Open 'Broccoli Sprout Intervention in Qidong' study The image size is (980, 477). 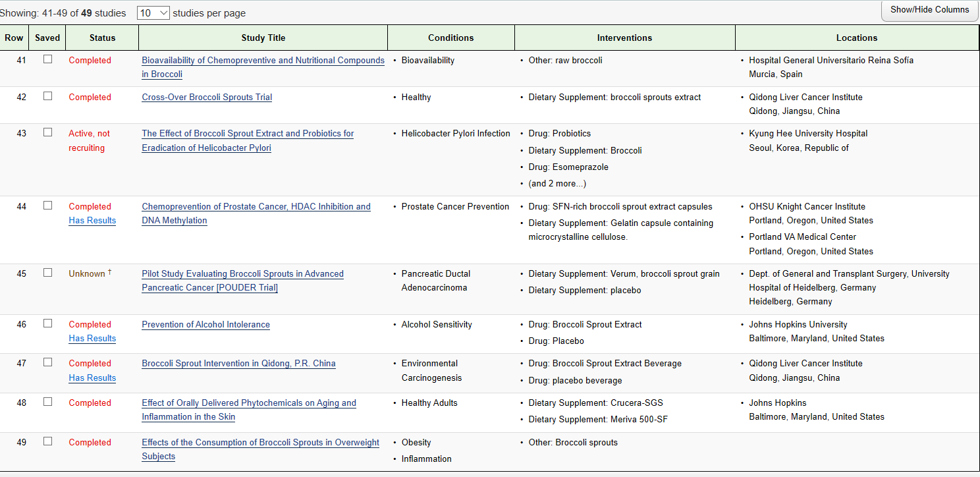point(238,363)
